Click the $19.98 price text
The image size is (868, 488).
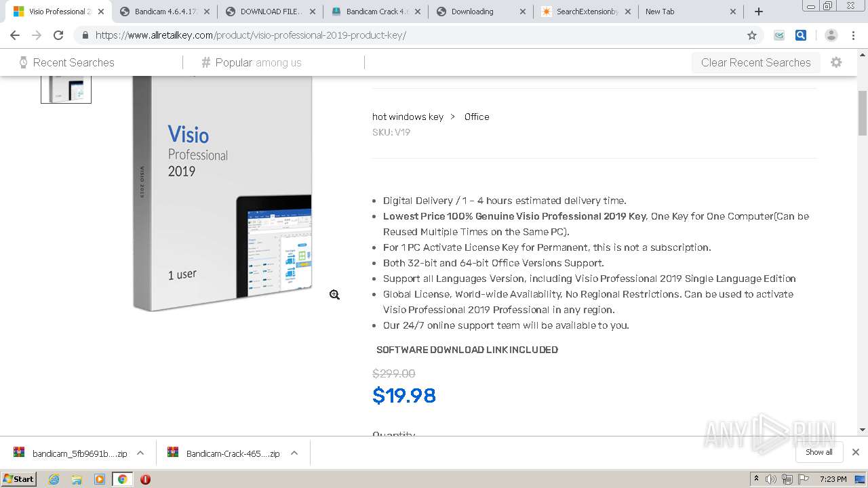click(x=404, y=396)
